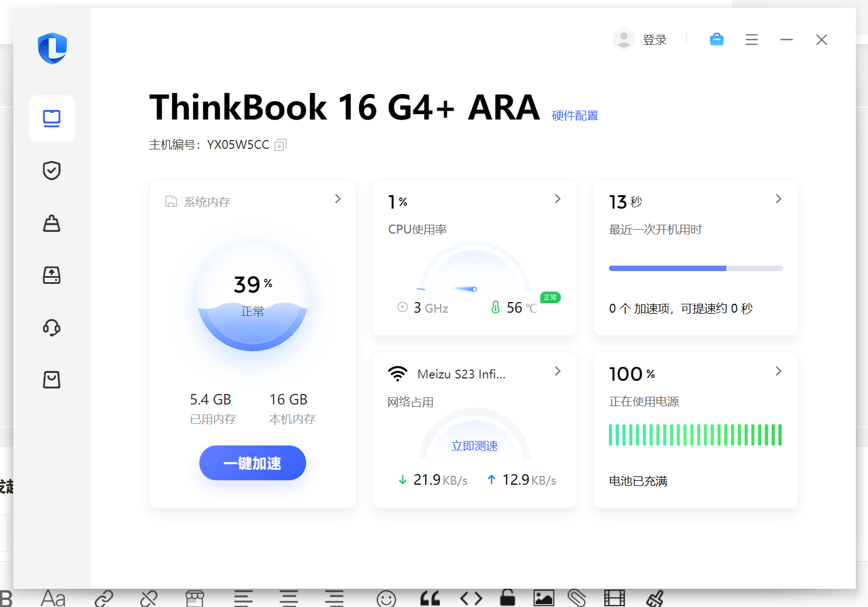Image resolution: width=868 pixels, height=607 pixels.
Task: Click the 立即测速 speed test link
Action: tap(474, 446)
